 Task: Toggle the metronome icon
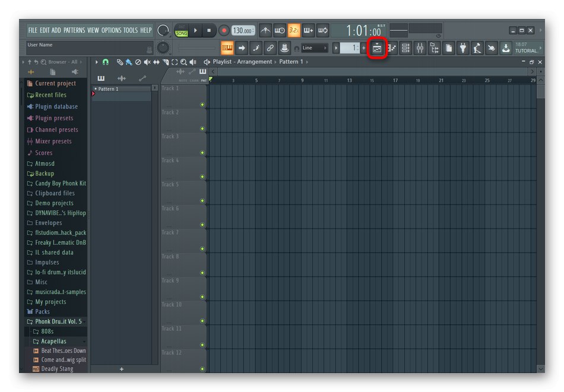click(x=265, y=30)
